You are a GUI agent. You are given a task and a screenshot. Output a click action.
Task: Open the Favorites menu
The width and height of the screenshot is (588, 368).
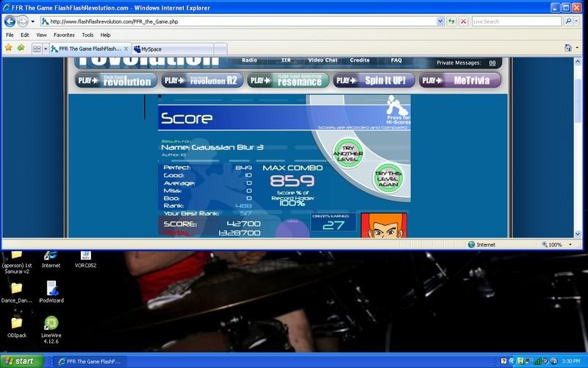(x=64, y=35)
